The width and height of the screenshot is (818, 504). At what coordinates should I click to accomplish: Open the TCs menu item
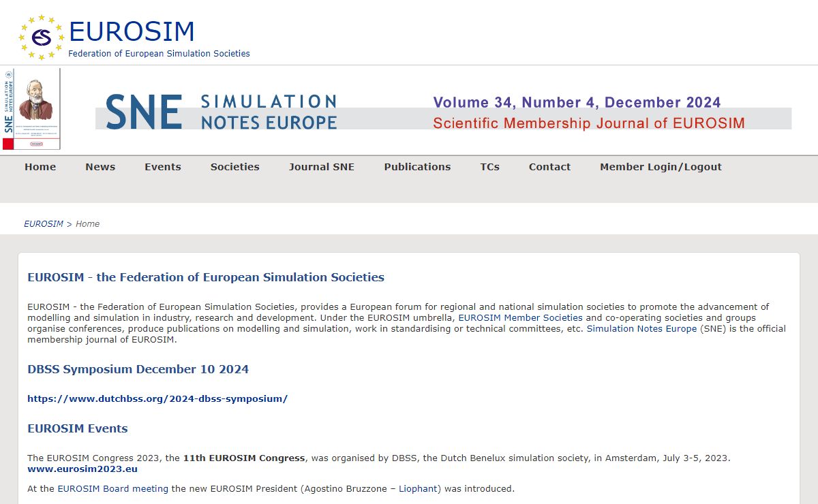489,167
